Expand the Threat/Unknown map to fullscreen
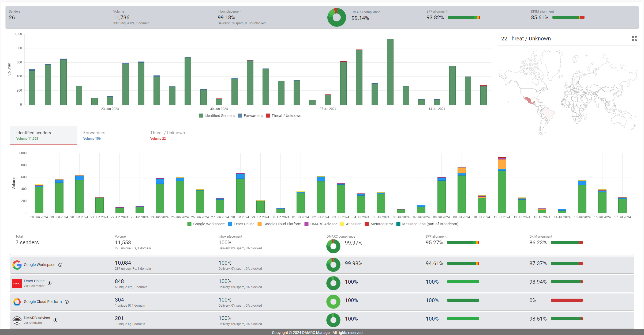This screenshot has width=644, height=335. [634, 39]
